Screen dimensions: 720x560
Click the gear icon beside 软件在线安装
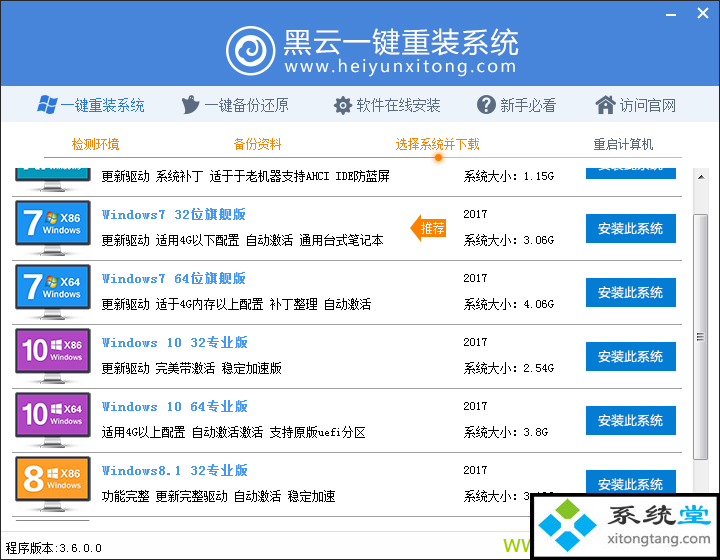343,106
